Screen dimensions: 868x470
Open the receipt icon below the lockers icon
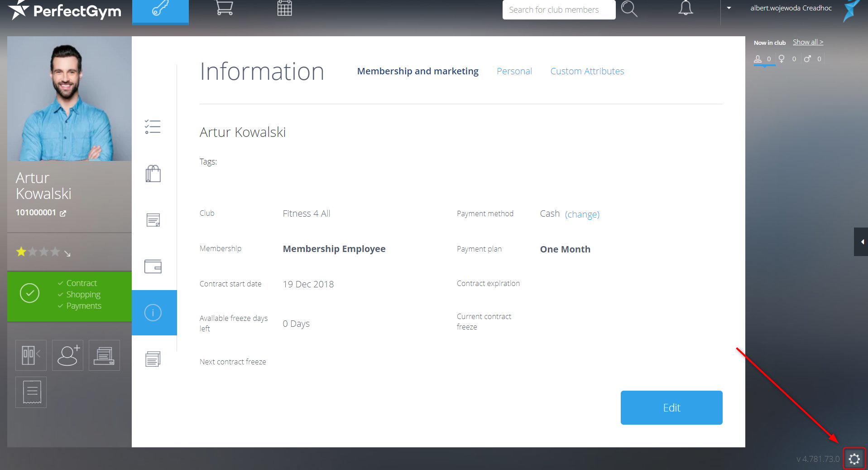click(31, 392)
